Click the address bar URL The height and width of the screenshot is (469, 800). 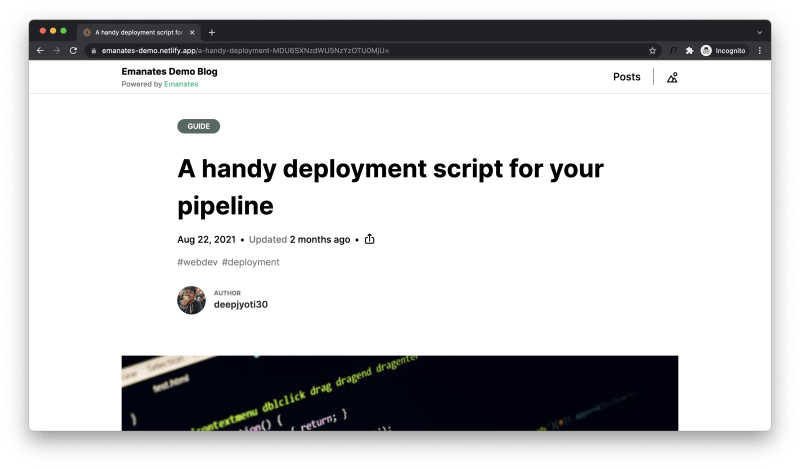click(x=245, y=51)
